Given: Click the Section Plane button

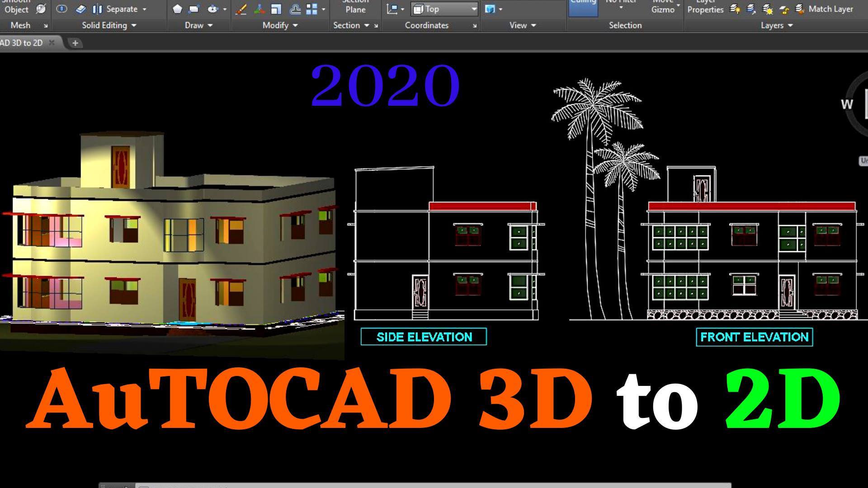Looking at the screenshot, I should [x=355, y=7].
